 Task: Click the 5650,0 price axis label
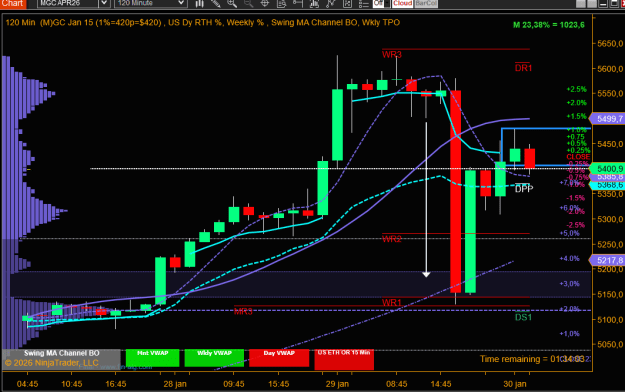[610, 44]
